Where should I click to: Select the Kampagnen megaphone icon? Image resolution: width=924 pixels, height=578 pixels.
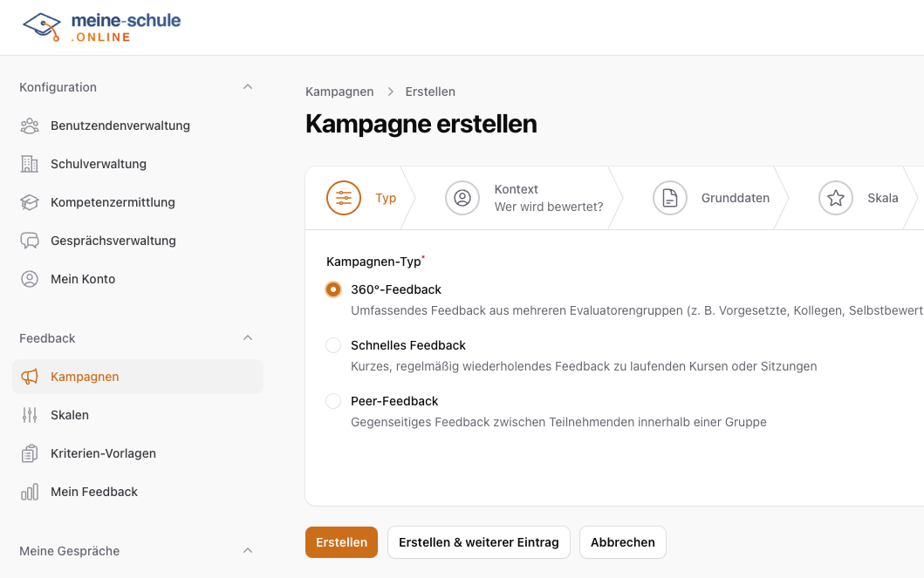click(30, 376)
